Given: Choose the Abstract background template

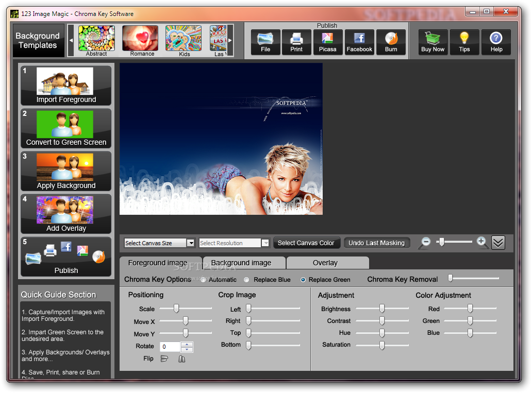Looking at the screenshot, I should click(96, 41).
